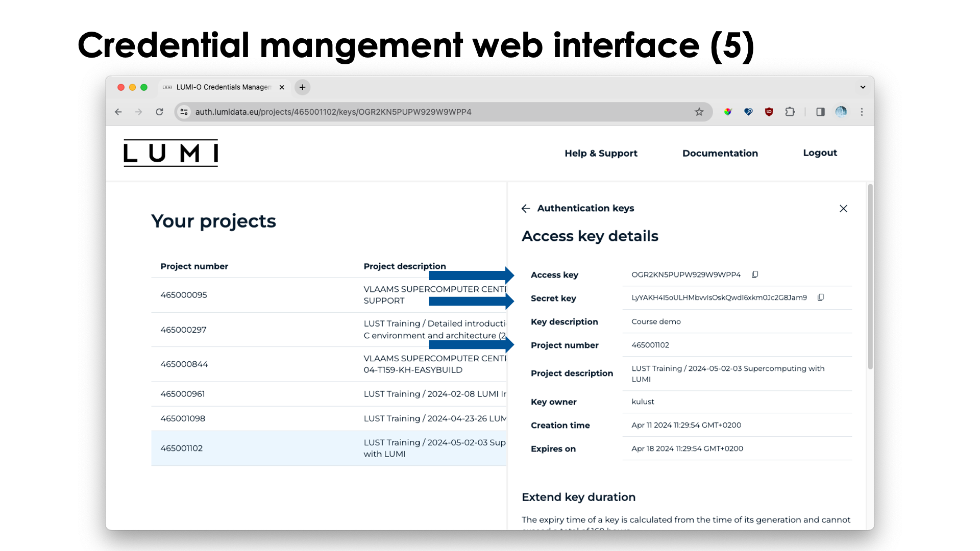Image resolution: width=980 pixels, height=551 pixels.
Task: Select project 465000095 from project list
Action: [x=184, y=295]
